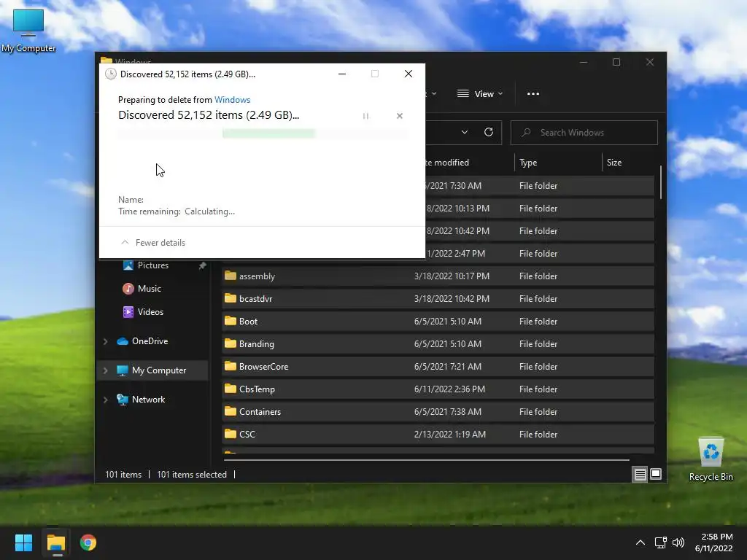The width and height of the screenshot is (747, 560).
Task: Click 101 items selected in status bar
Action: (x=192, y=474)
